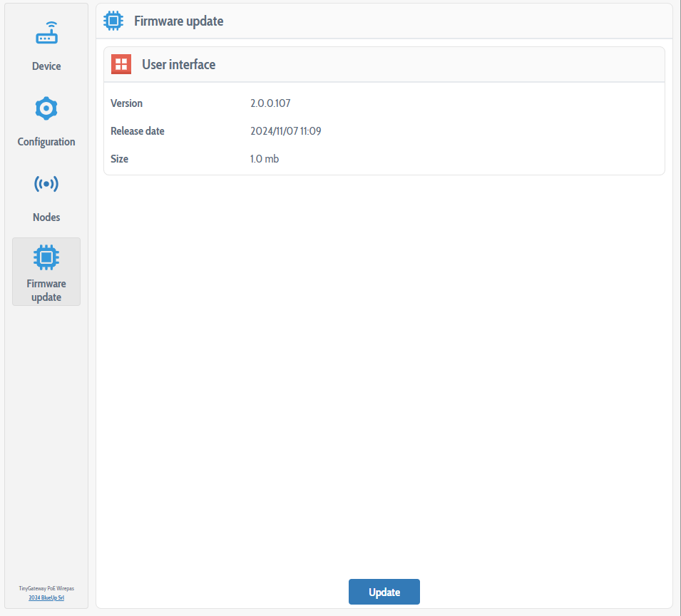This screenshot has width=681, height=616.
Task: Click the broadcast signal icon for Nodes
Action: pyautogui.click(x=46, y=184)
